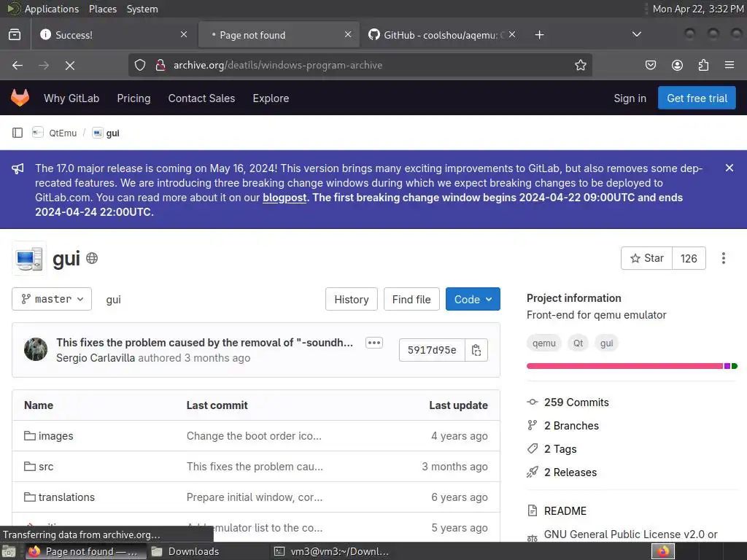Close the Page not found tab

click(348, 35)
